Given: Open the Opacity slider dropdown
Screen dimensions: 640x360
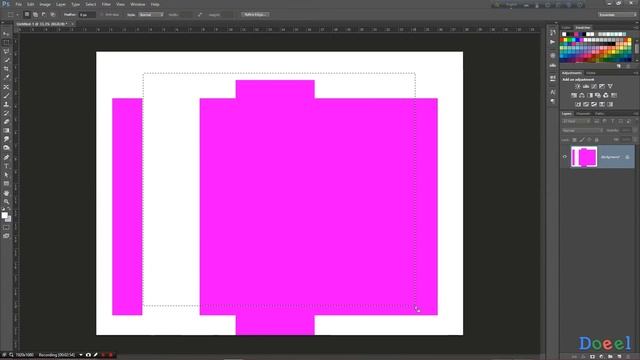Looking at the screenshot, I should click(635, 131).
